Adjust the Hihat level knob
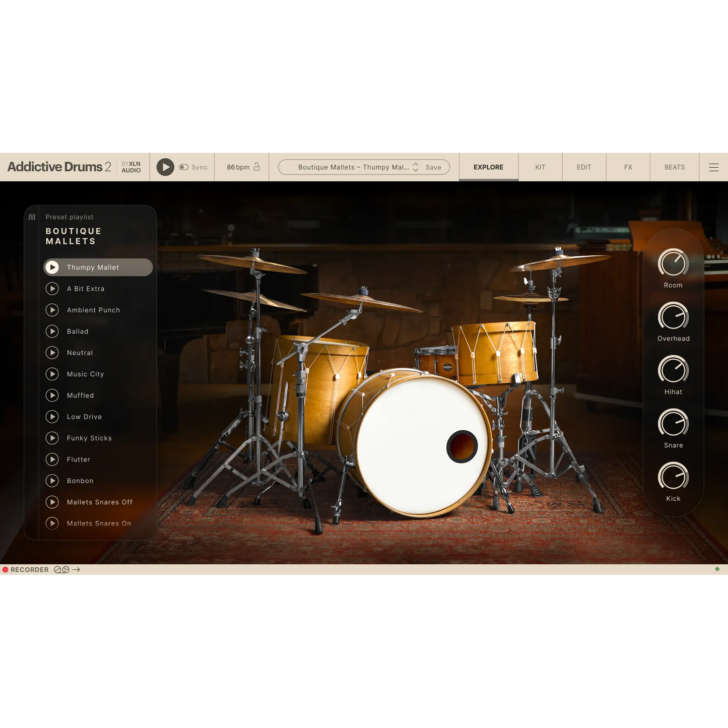The height and width of the screenshot is (728, 728). coord(673,370)
